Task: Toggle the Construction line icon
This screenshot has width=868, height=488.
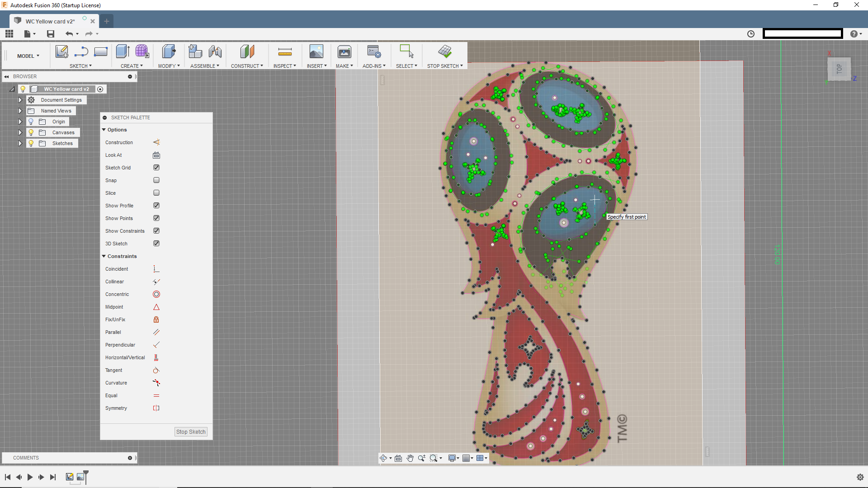Action: click(x=156, y=142)
